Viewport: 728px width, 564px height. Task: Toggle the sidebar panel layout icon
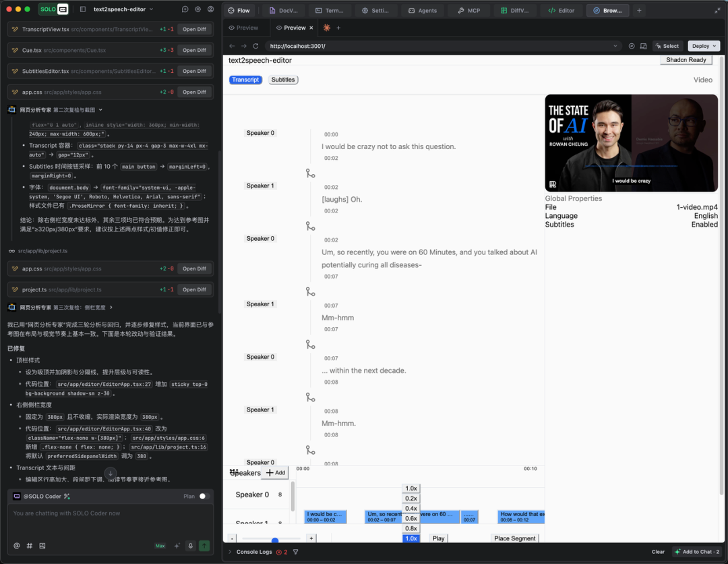pyautogui.click(x=83, y=9)
